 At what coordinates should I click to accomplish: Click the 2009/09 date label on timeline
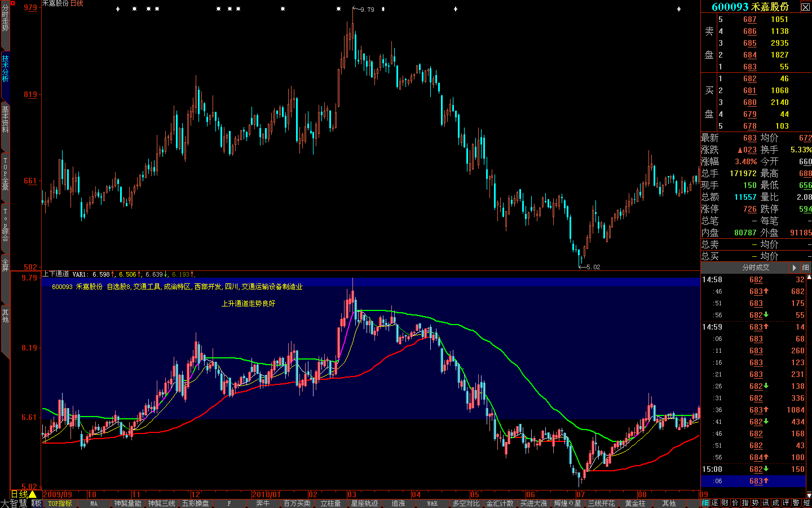58,494
